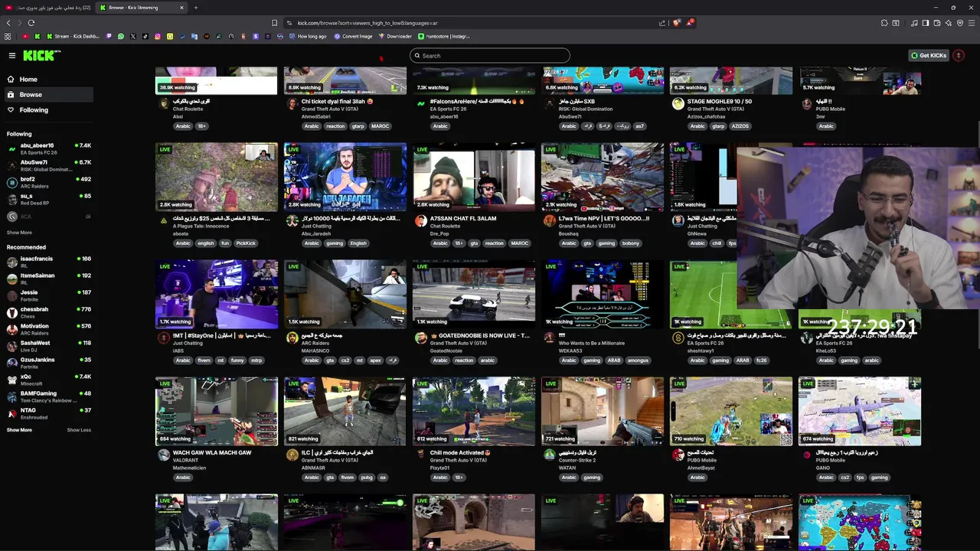
Task: Click the Search input field
Action: coord(490,55)
